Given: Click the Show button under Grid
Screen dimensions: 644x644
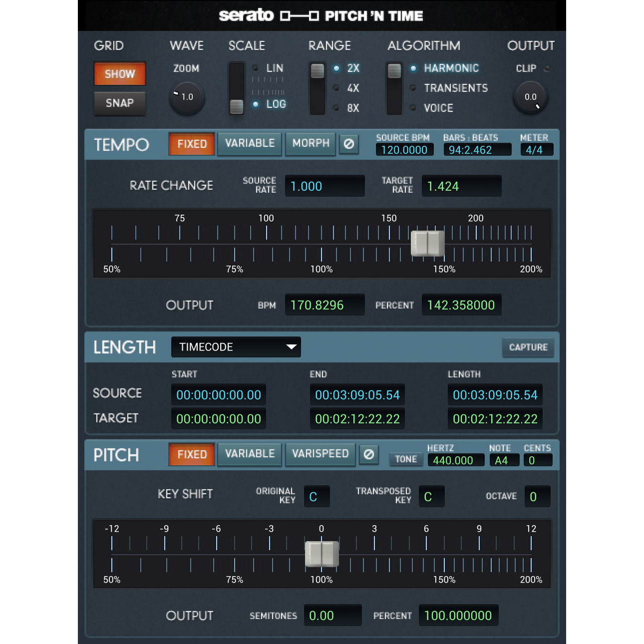Looking at the screenshot, I should pyautogui.click(x=120, y=73).
